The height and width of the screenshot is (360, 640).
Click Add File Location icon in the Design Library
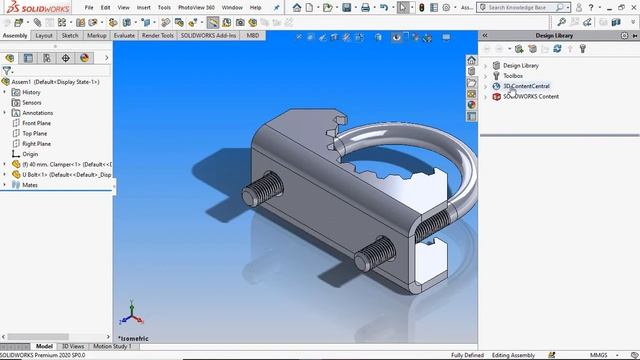click(x=532, y=49)
